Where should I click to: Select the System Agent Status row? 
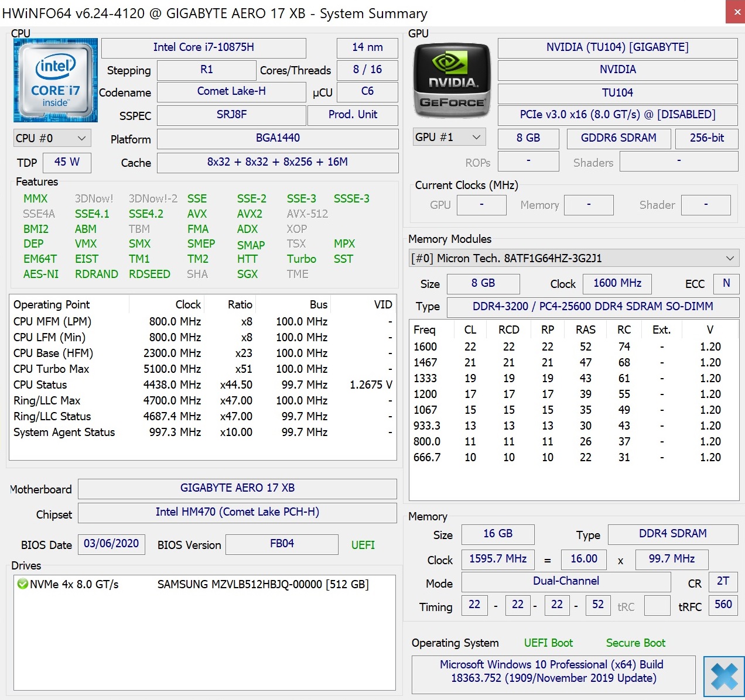coord(203,433)
